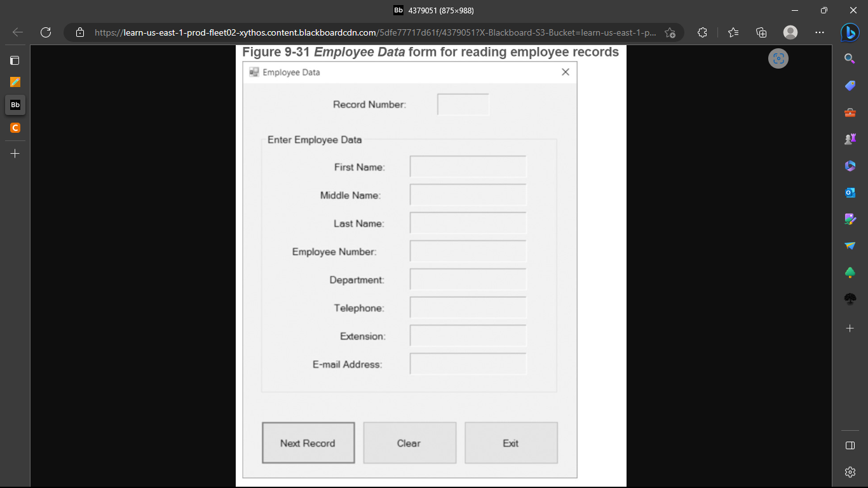Screen dimensions: 868x488
Task: Open the Games panel in the sidebar
Action: (x=850, y=139)
